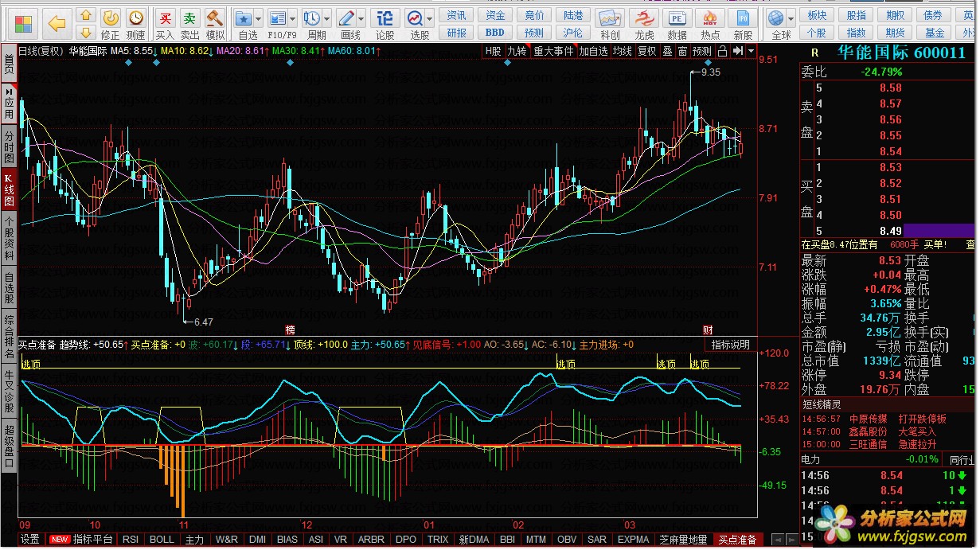Viewport: 980px width, 550px height.
Task: Open the 研报 research reports button
Action: click(x=456, y=33)
